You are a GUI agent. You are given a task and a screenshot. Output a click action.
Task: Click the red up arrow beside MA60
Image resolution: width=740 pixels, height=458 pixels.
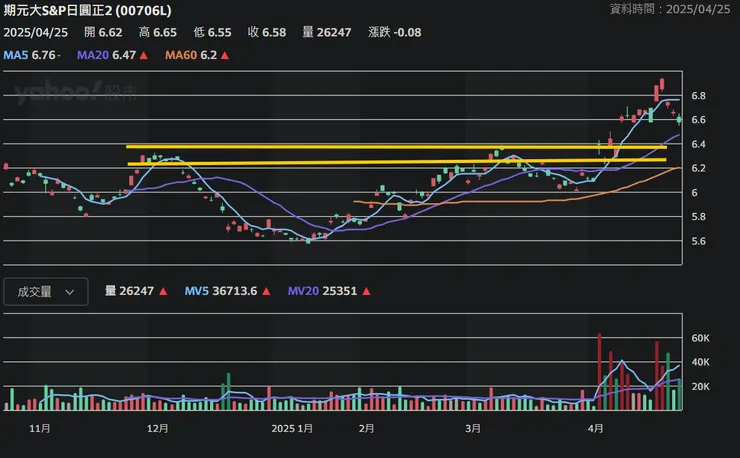tap(225, 56)
